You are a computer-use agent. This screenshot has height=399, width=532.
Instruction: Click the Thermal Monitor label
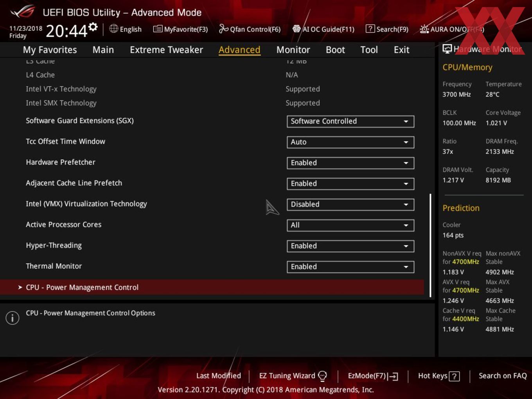[x=54, y=266]
